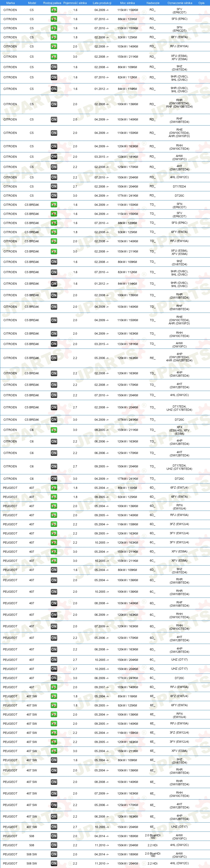This screenshot has width=210, height=868.
Task: Click engine code 4HP (DW12BTED4), 4HR (DW12BTED4)
Action: 179,357
